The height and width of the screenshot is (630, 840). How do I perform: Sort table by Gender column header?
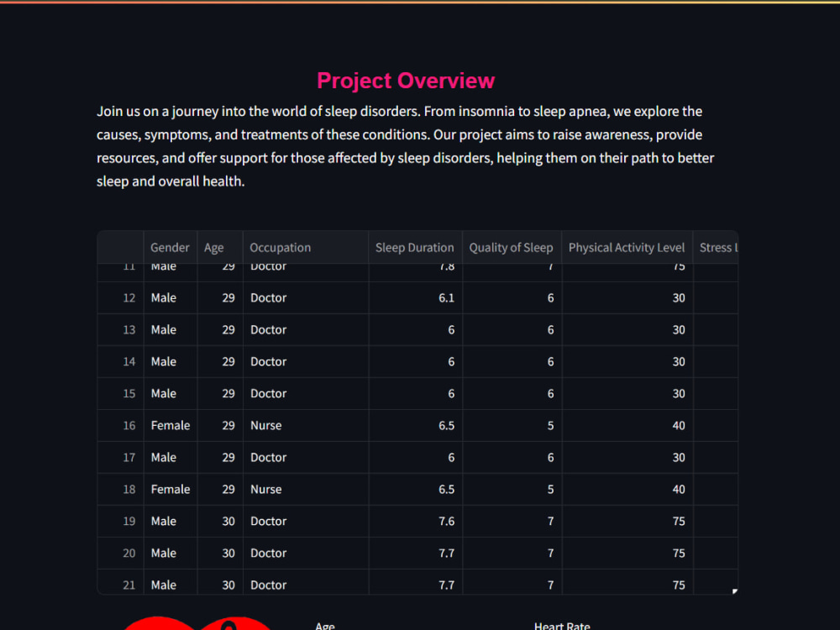click(171, 248)
